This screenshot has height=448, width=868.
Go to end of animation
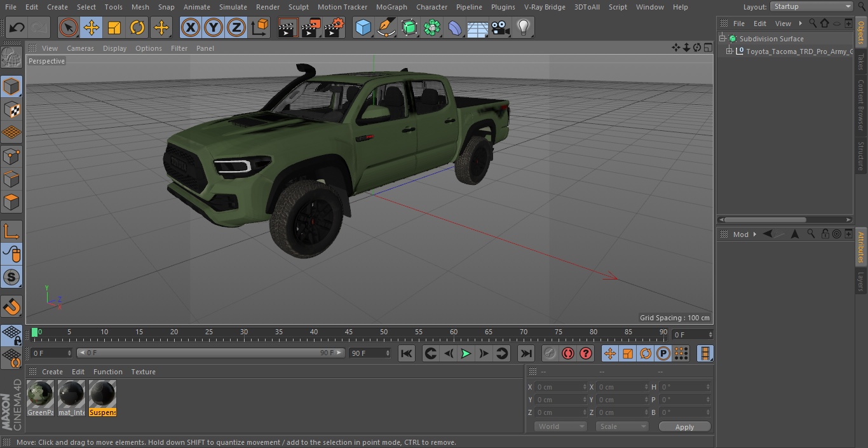(526, 353)
